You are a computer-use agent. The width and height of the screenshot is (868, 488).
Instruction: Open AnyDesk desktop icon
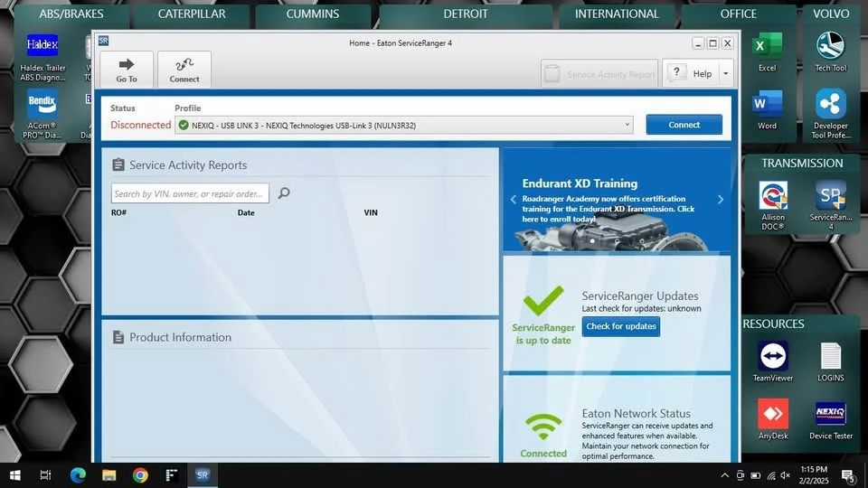773,419
